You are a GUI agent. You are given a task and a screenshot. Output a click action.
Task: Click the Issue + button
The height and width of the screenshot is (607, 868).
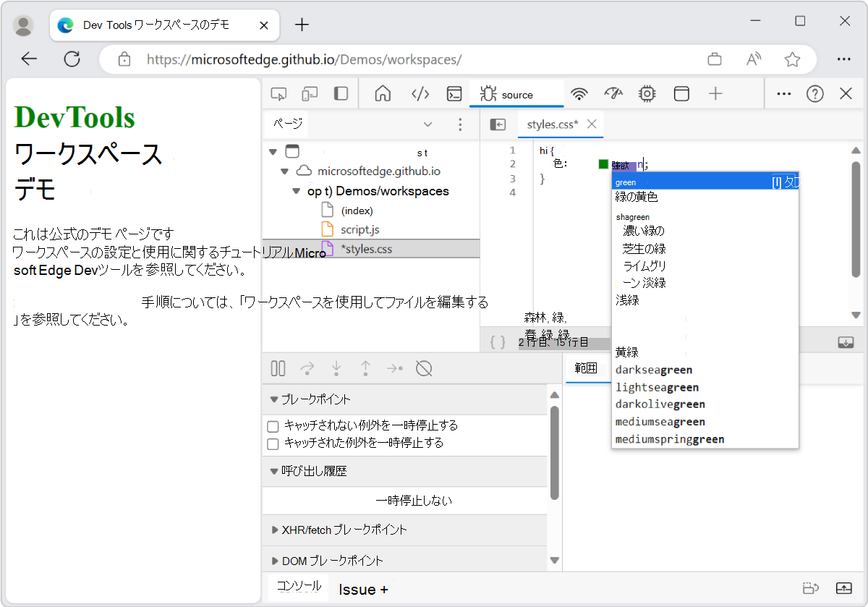tap(362, 589)
